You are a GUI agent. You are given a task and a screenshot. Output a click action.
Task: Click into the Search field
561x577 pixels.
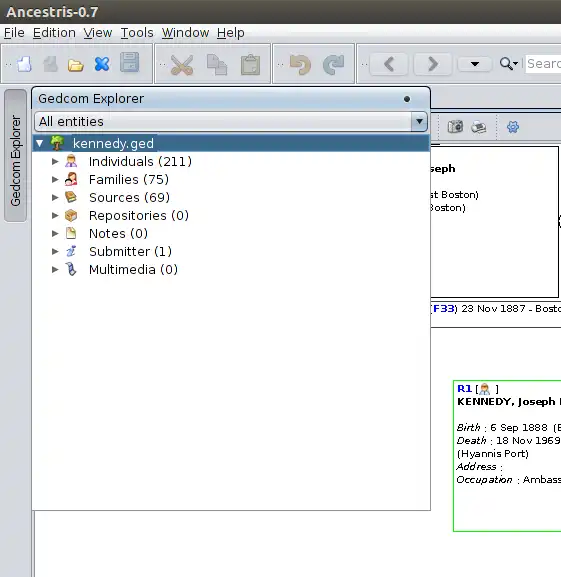tap(543, 64)
